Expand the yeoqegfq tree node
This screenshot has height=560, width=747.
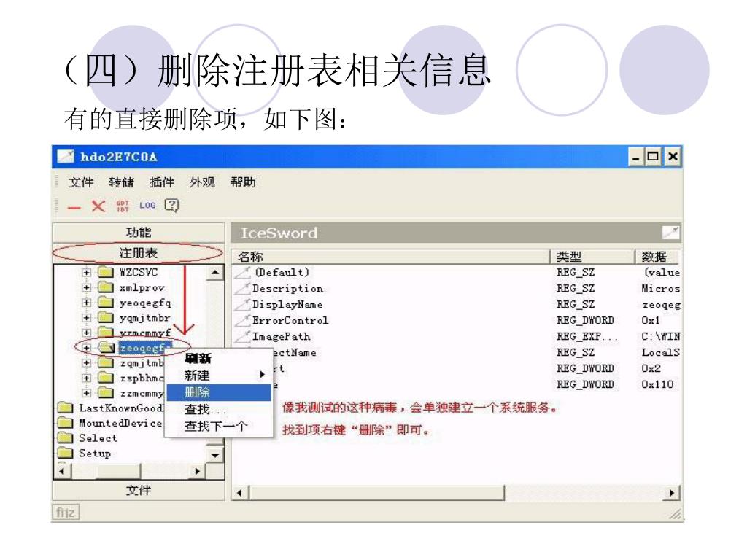pyautogui.click(x=86, y=303)
